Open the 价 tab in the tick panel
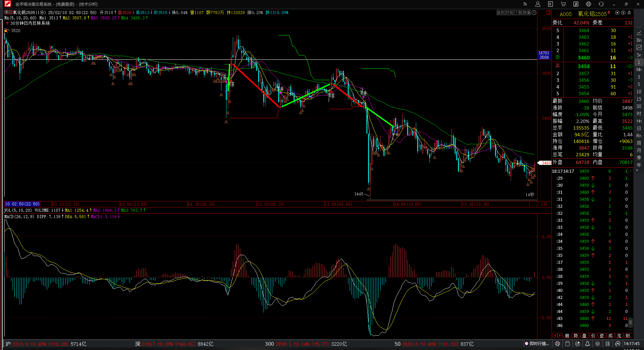This screenshot has height=350, width=644. coord(593,336)
